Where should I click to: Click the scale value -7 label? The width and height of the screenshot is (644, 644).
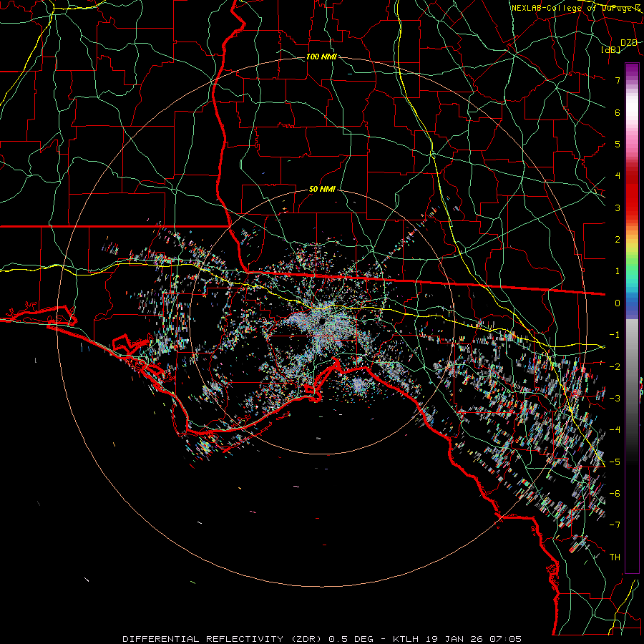pyautogui.click(x=615, y=525)
